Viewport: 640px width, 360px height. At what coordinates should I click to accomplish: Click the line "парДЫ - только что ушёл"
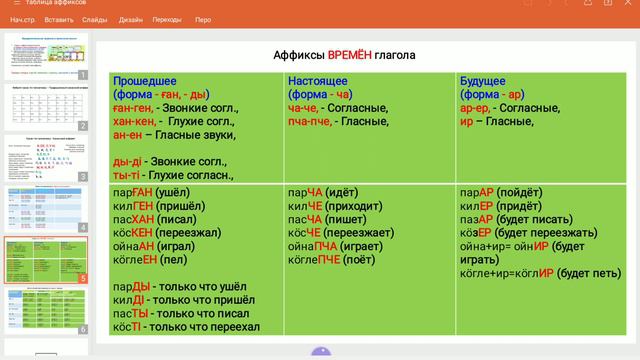pos(180,287)
